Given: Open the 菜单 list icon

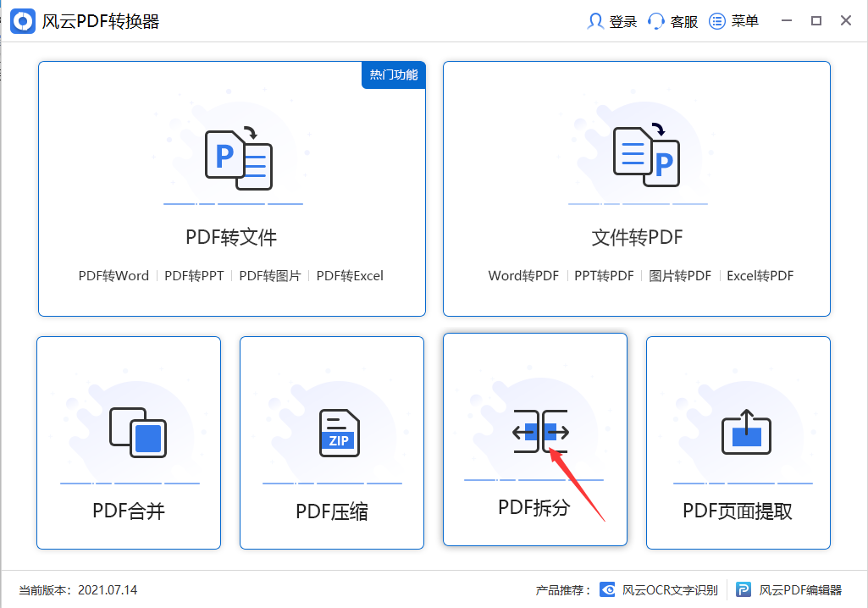Looking at the screenshot, I should (717, 21).
